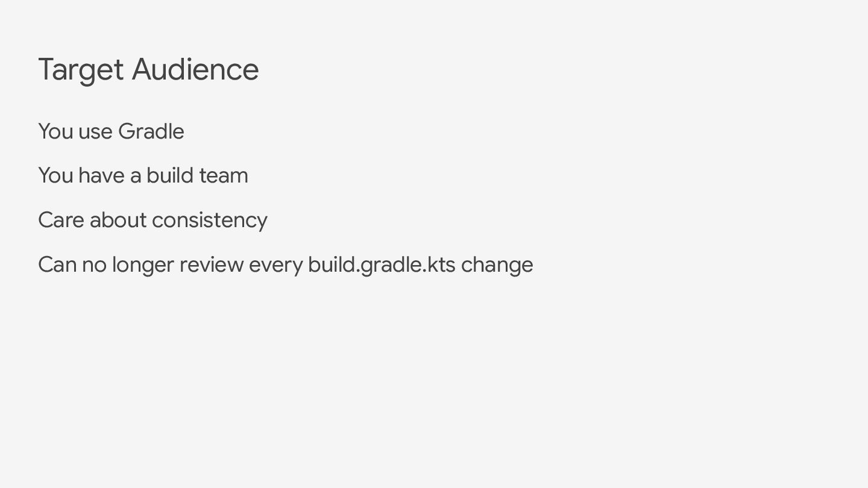Click the word "Care"
The height and width of the screenshot is (488, 868).
coord(61,221)
